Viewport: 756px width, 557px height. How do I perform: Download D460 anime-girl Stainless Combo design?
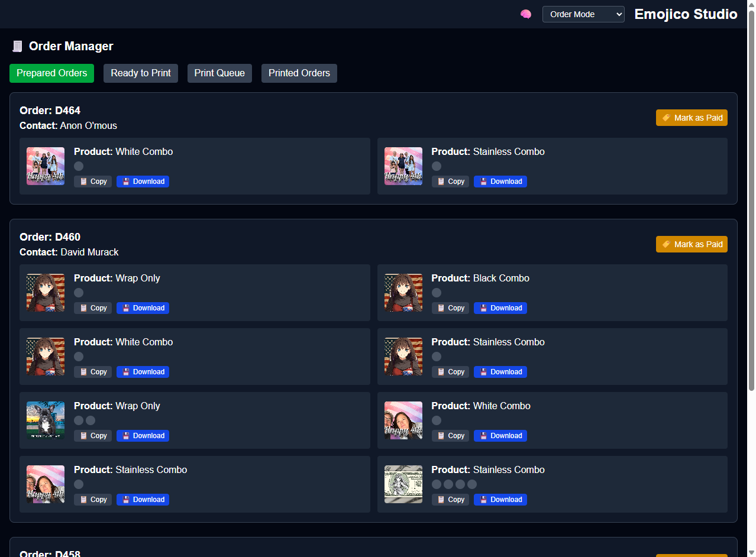point(500,372)
